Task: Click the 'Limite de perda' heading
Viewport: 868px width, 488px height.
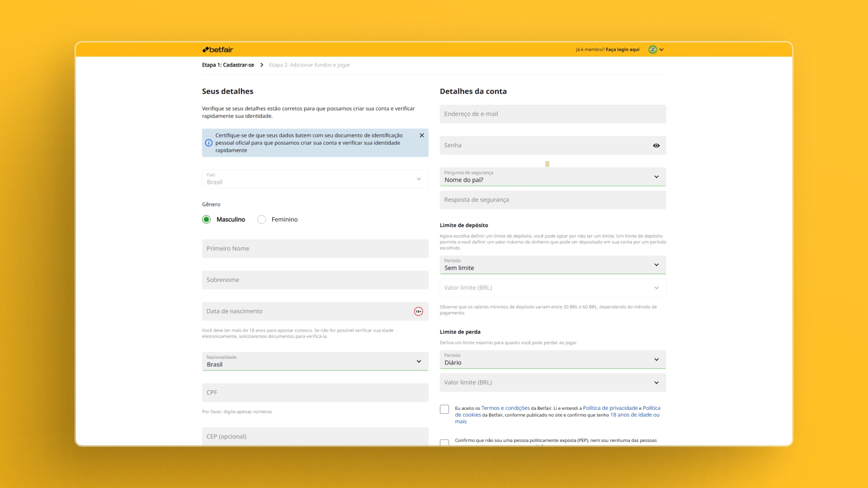Action: (460, 332)
